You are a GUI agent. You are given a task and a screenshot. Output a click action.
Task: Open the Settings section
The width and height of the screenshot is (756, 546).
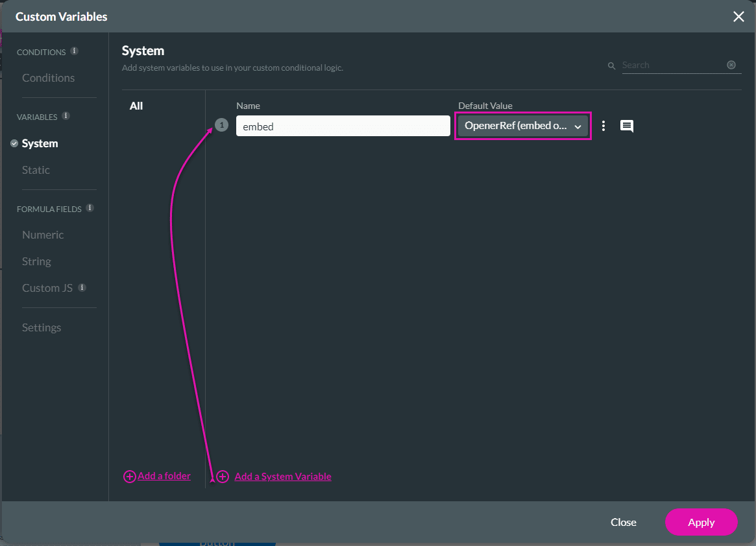tap(41, 327)
